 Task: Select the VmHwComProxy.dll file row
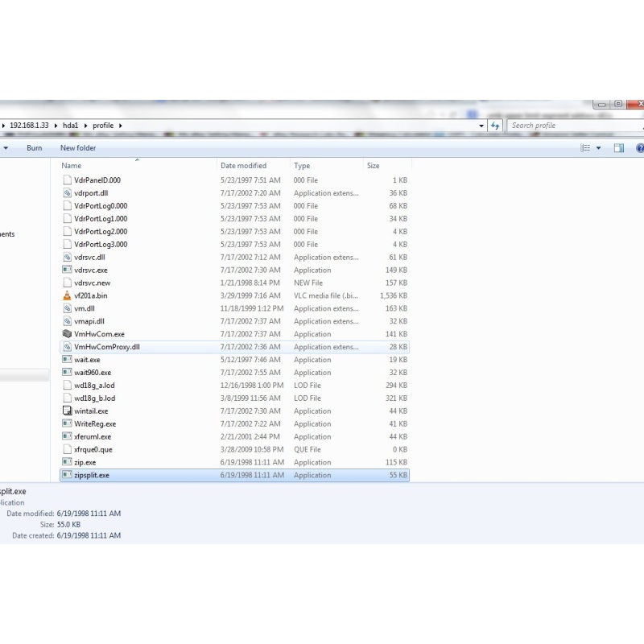point(106,347)
